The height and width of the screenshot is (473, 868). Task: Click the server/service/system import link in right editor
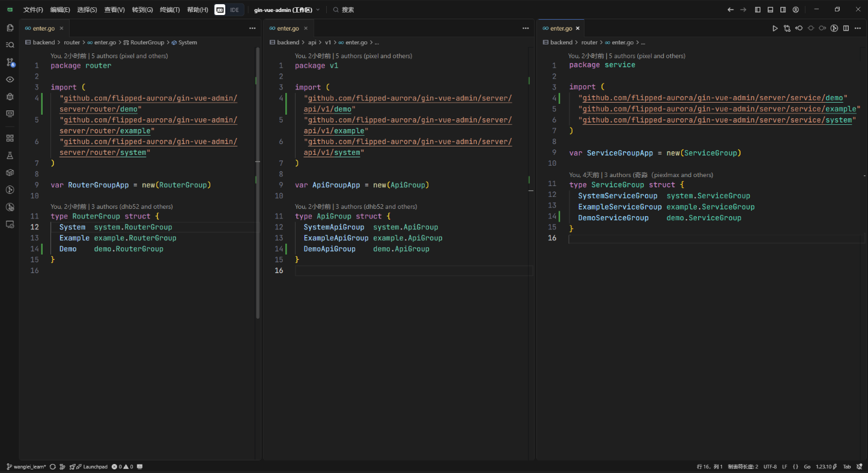(717, 120)
